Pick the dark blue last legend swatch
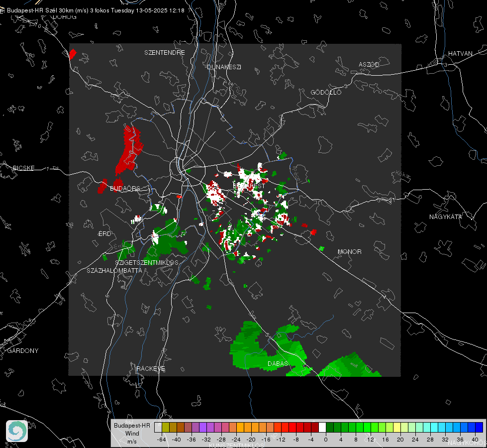The image size is (487, 448). coord(479,428)
